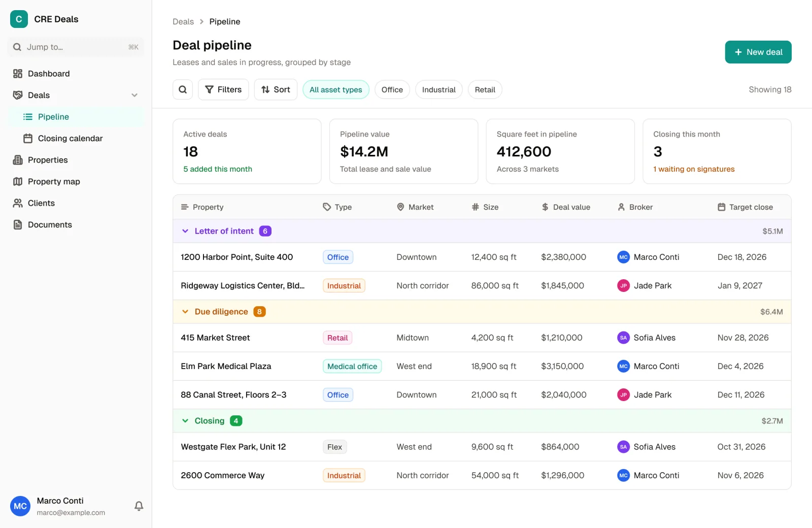Open 1200 Harbor Point, Suite 400 deal
Image resolution: width=812 pixels, height=528 pixels.
(236, 257)
